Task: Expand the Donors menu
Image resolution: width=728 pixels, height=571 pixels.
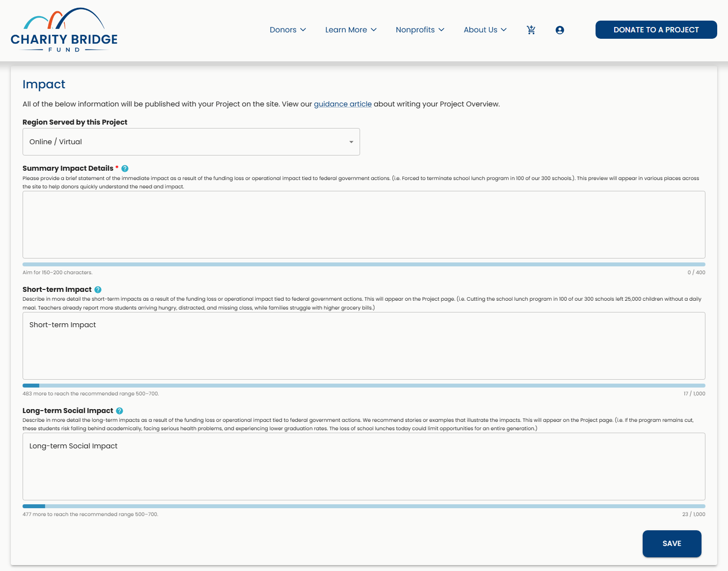Action: 288,30
